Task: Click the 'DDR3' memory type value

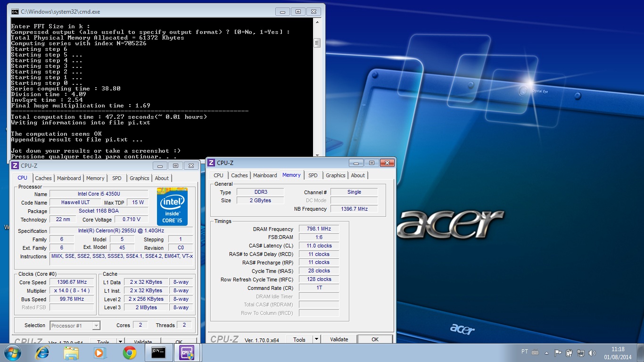Action: (x=260, y=192)
